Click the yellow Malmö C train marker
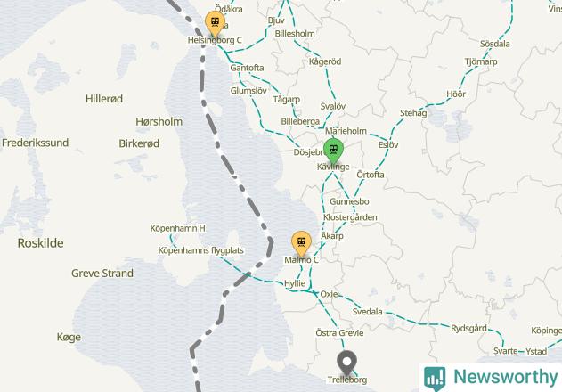The width and height of the screenshot is (562, 392). pos(301,244)
